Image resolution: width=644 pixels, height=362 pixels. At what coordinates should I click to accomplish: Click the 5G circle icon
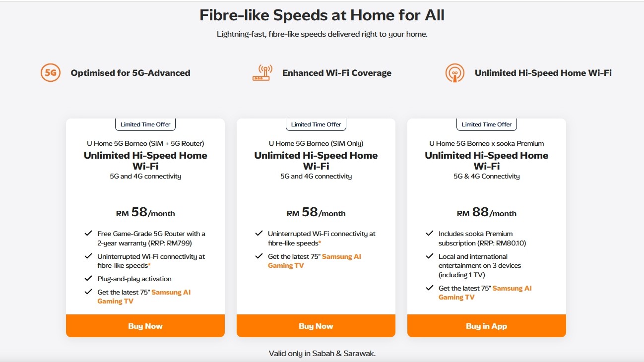coord(50,73)
